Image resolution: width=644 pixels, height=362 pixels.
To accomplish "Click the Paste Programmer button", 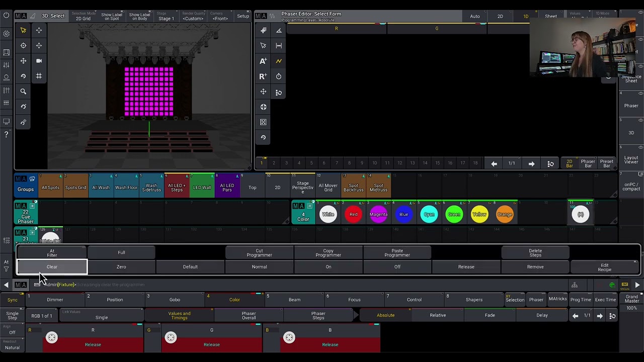I will (x=397, y=253).
